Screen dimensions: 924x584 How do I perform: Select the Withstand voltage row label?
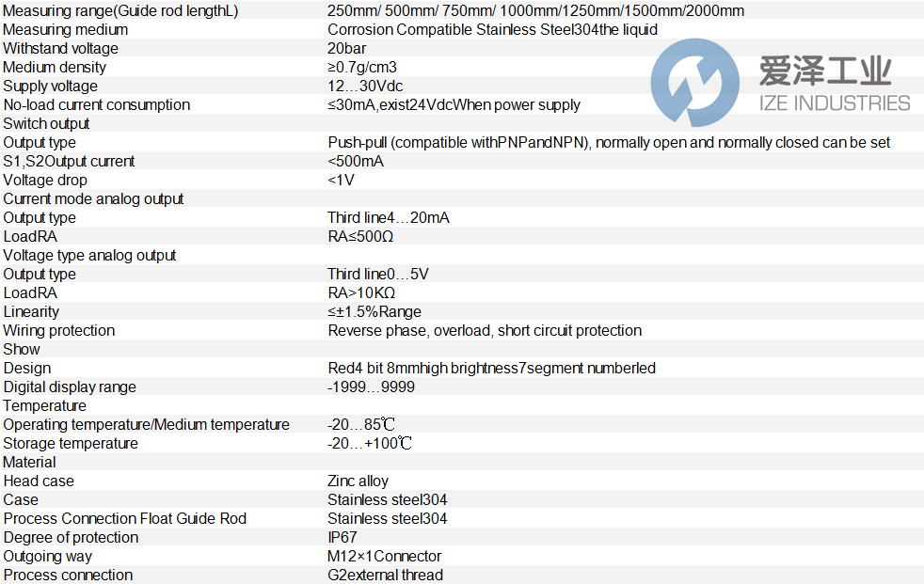point(61,49)
